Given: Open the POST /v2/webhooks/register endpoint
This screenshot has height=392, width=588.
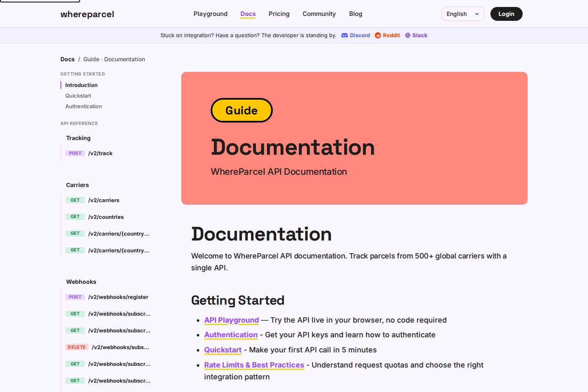Looking at the screenshot, I should (107, 297).
